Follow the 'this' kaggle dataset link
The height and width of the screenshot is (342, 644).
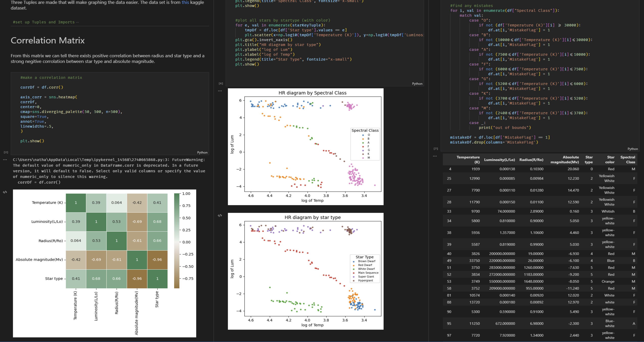pos(185,2)
